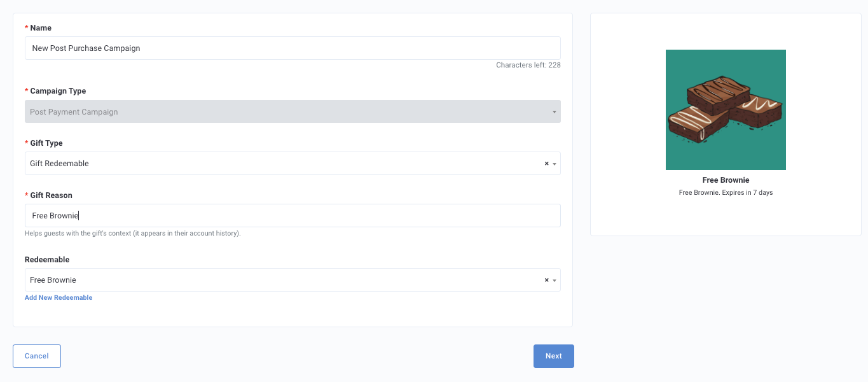Screen dimensions: 868x382
Task: Open the Redeemable Free Brownie combo box
Action: click(293, 279)
